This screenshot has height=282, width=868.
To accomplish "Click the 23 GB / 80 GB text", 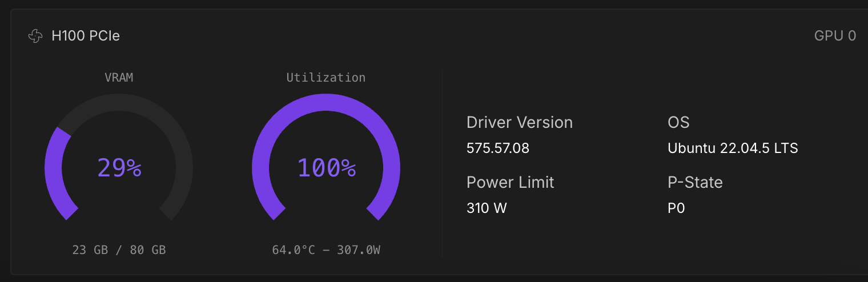I will tap(119, 250).
